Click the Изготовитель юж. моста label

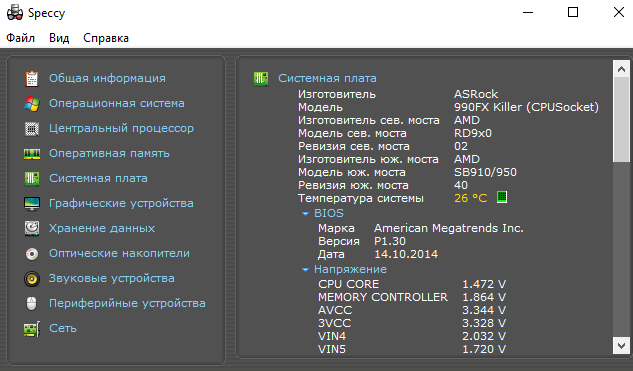coord(368,159)
